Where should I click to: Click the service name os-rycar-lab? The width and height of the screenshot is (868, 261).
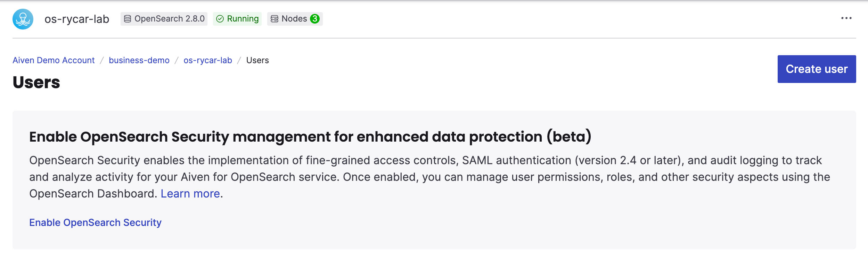point(76,19)
